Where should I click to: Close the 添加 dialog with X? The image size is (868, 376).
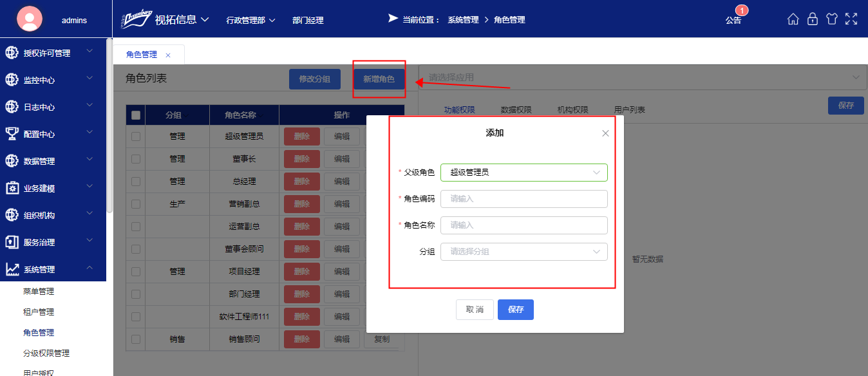click(x=605, y=133)
